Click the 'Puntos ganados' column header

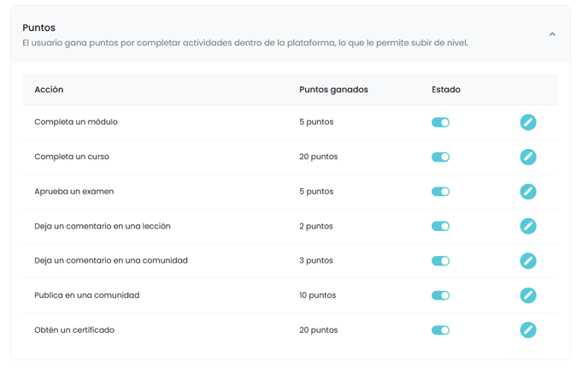[333, 89]
